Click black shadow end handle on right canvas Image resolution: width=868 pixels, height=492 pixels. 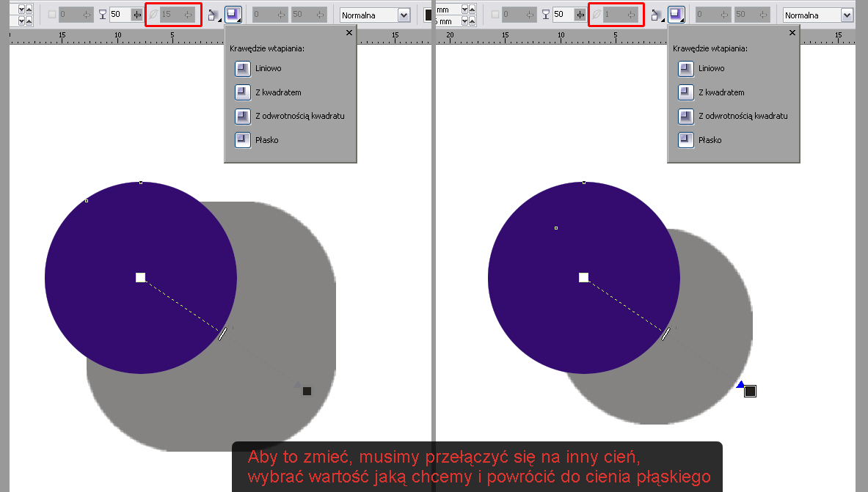click(750, 392)
